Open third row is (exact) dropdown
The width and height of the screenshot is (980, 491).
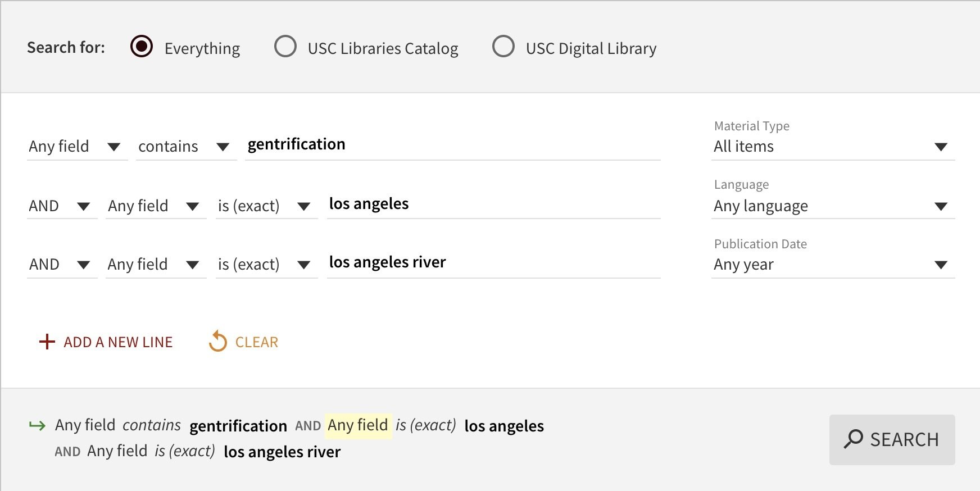click(x=265, y=265)
